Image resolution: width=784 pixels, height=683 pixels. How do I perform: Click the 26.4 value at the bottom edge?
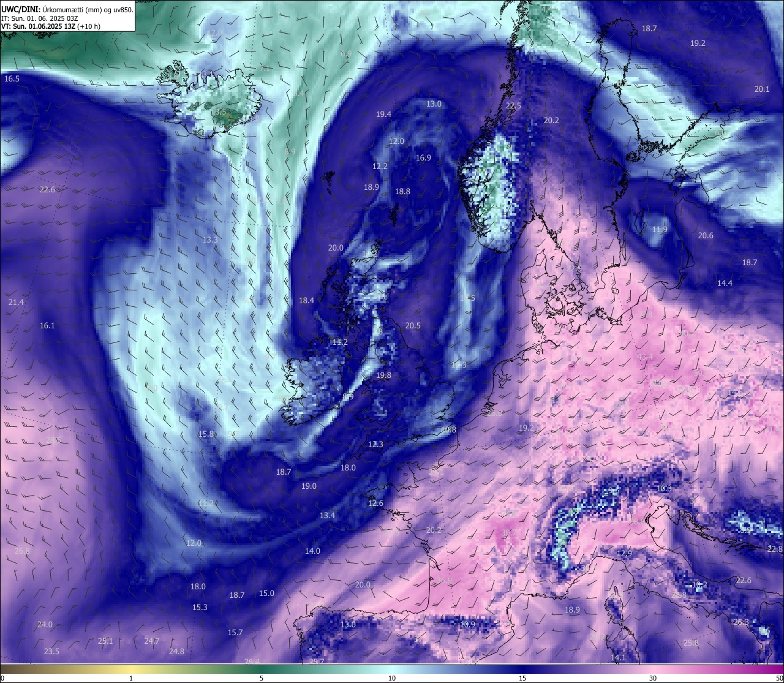pos(252,661)
